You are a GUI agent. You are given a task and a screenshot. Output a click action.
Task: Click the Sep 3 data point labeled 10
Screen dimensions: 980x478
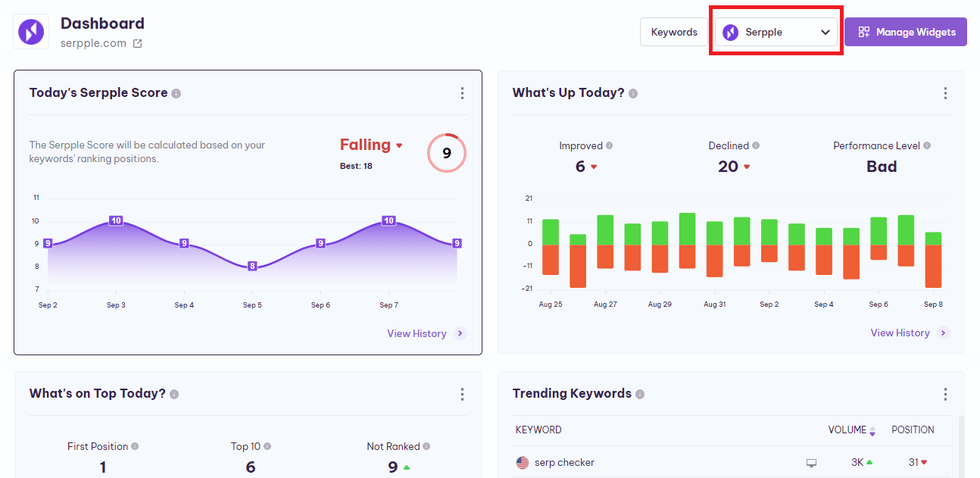coord(116,220)
